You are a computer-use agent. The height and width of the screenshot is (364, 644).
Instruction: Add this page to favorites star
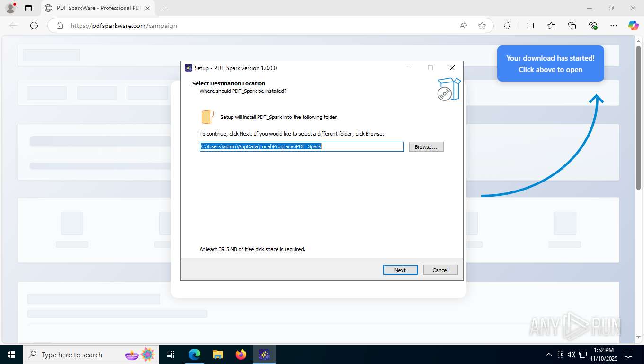click(x=482, y=26)
